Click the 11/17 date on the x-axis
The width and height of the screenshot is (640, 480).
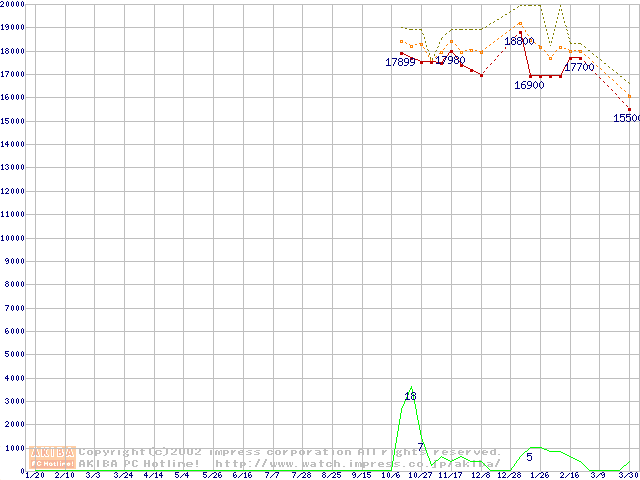[x=450, y=475]
